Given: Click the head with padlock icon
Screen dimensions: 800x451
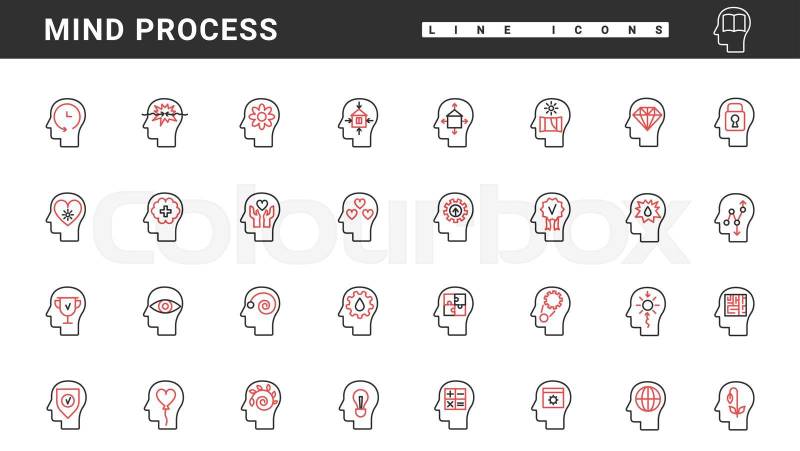Looking at the screenshot, I should click(734, 123).
